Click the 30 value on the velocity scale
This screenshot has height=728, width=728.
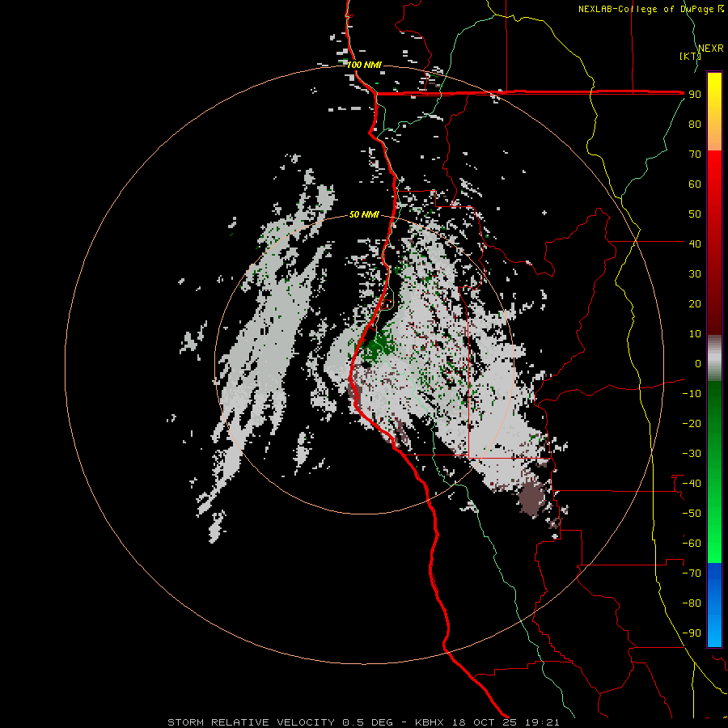[x=695, y=274]
